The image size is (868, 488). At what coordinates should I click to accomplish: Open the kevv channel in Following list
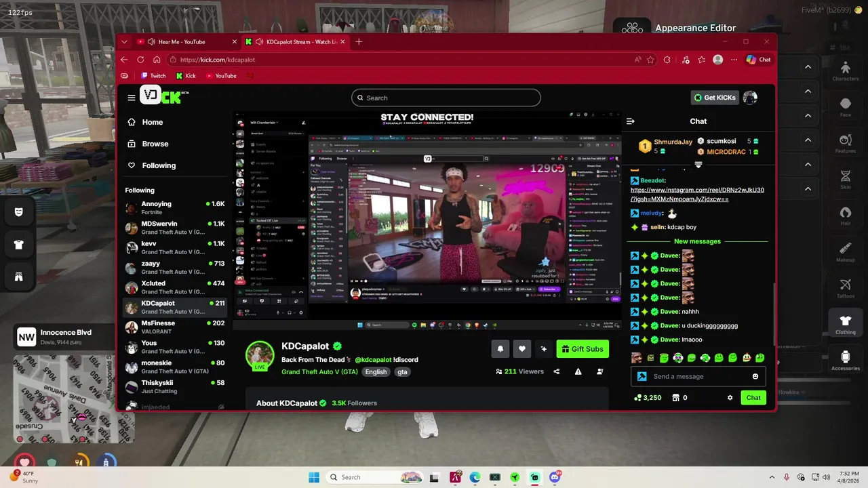(x=175, y=247)
